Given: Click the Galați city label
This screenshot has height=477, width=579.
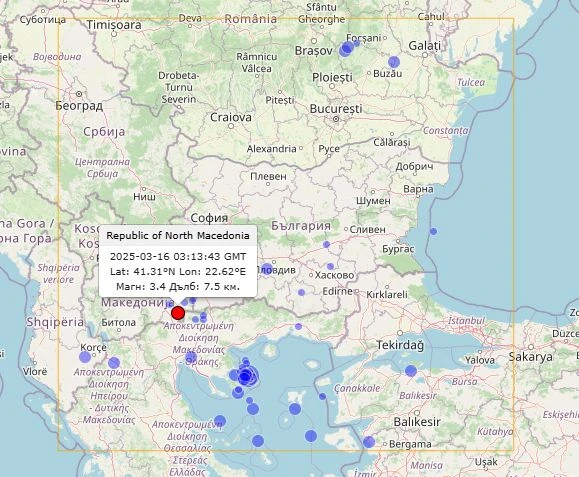Looking at the screenshot, I should pyautogui.click(x=425, y=46).
